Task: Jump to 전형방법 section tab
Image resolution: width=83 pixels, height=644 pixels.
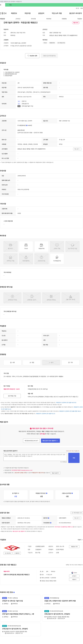Action: click(64, 19)
